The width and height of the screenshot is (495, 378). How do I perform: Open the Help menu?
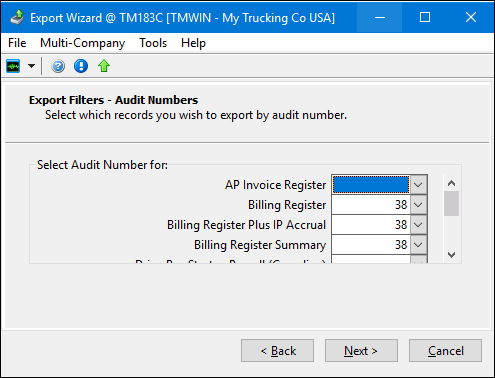pos(193,43)
